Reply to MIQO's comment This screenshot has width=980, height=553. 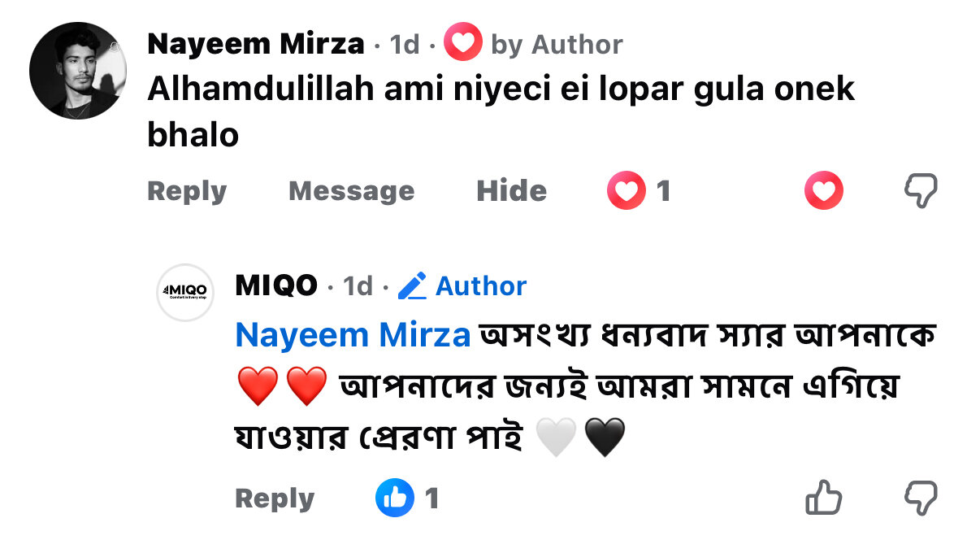(274, 499)
